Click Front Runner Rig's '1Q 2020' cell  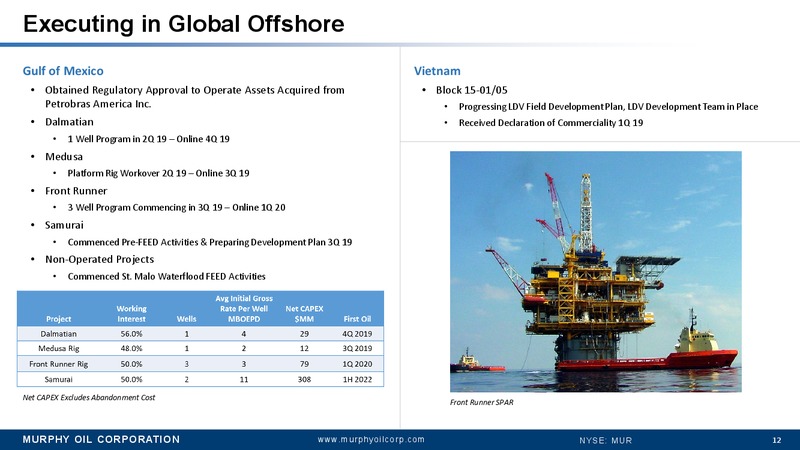(357, 364)
